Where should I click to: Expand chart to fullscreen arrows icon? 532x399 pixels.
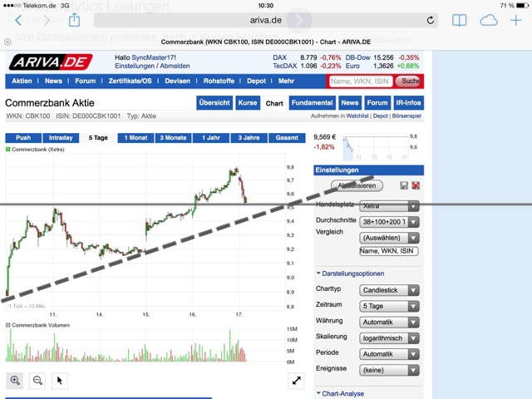tap(296, 381)
